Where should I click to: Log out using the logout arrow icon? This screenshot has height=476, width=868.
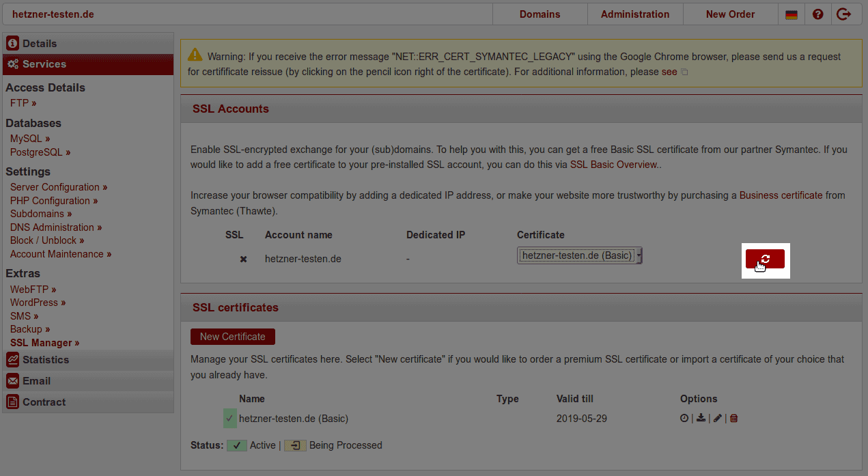click(844, 14)
